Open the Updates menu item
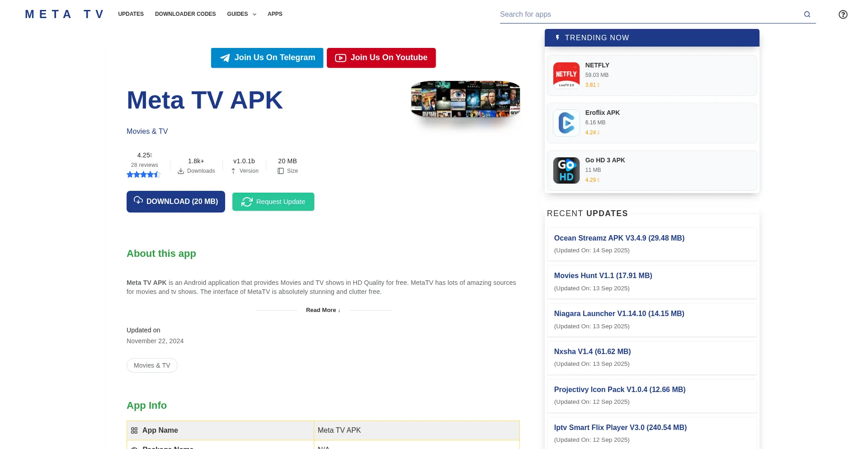The width and height of the screenshot is (868, 449). (131, 14)
